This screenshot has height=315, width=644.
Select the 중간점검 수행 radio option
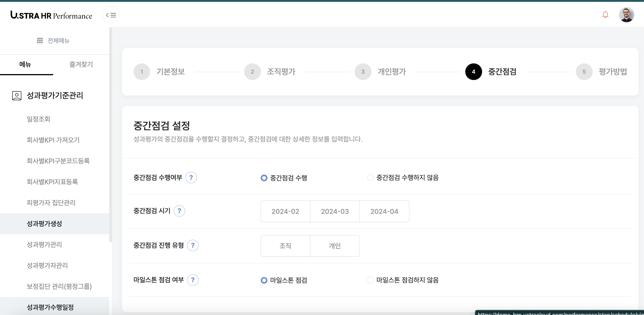coord(264,178)
